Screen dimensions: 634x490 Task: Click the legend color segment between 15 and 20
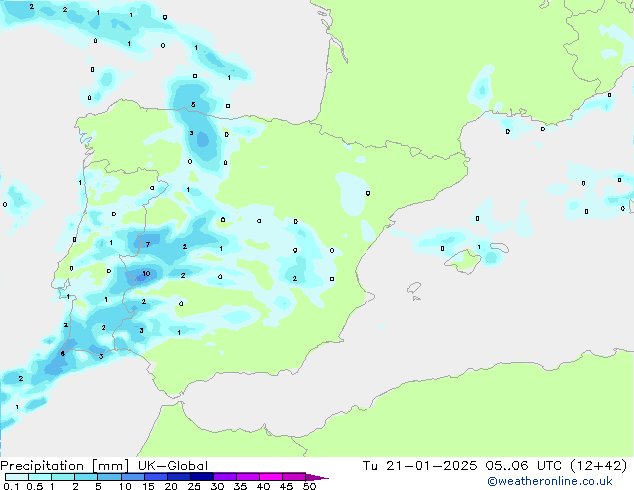click(156, 477)
